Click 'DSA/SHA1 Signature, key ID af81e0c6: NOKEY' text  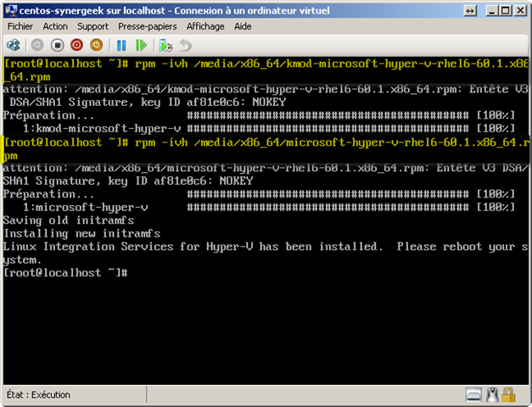point(148,102)
